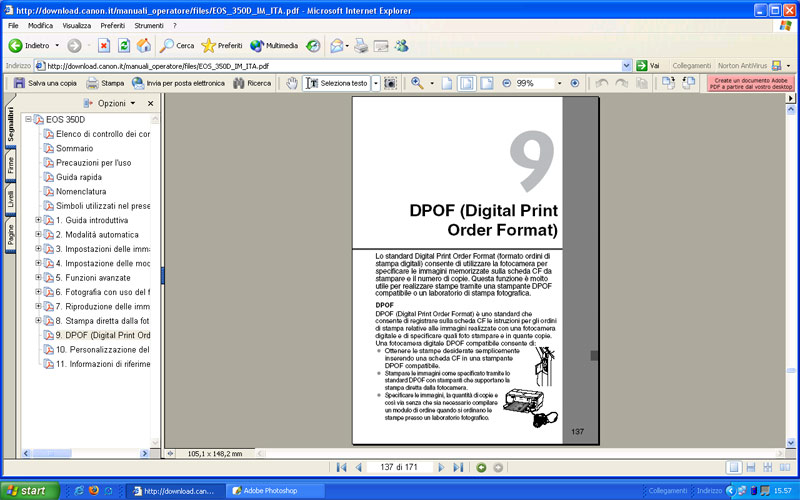Click the browser printer icon
800x500 pixels.
tap(361, 46)
